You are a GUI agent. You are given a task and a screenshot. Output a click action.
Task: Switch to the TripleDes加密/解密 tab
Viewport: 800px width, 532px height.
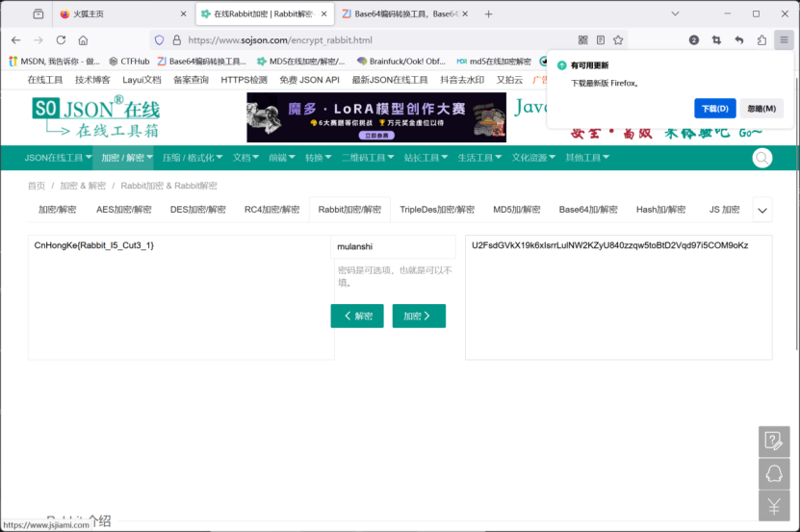[437, 210]
